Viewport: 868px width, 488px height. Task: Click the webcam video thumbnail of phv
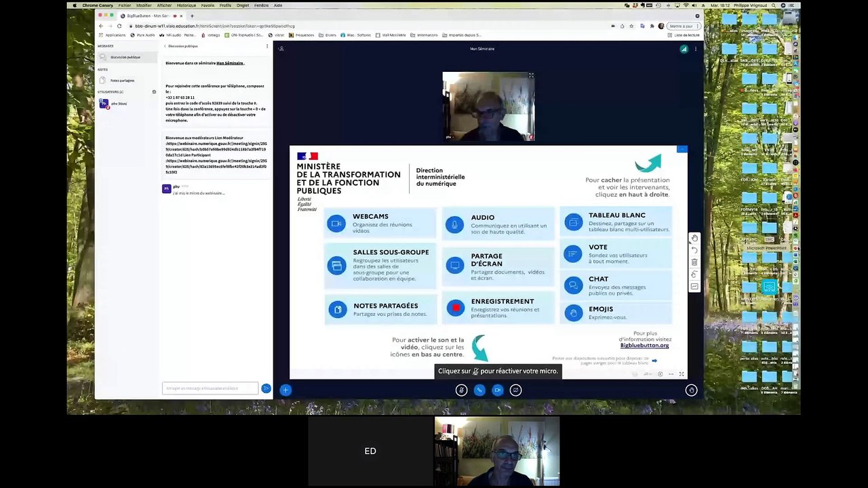click(488, 106)
